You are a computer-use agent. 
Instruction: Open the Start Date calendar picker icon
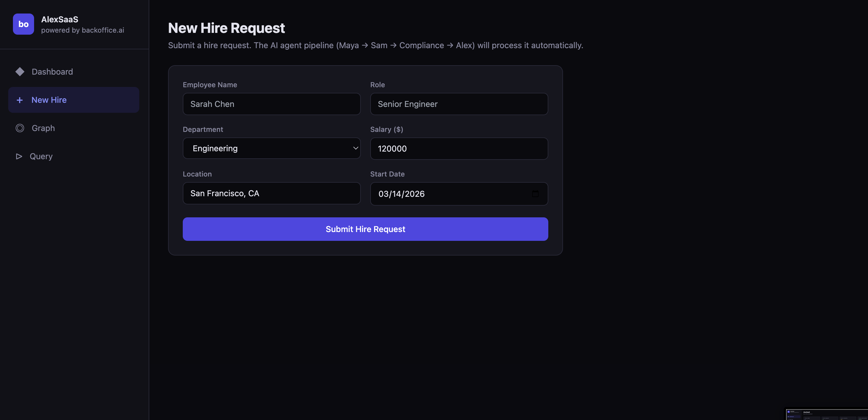point(535,194)
